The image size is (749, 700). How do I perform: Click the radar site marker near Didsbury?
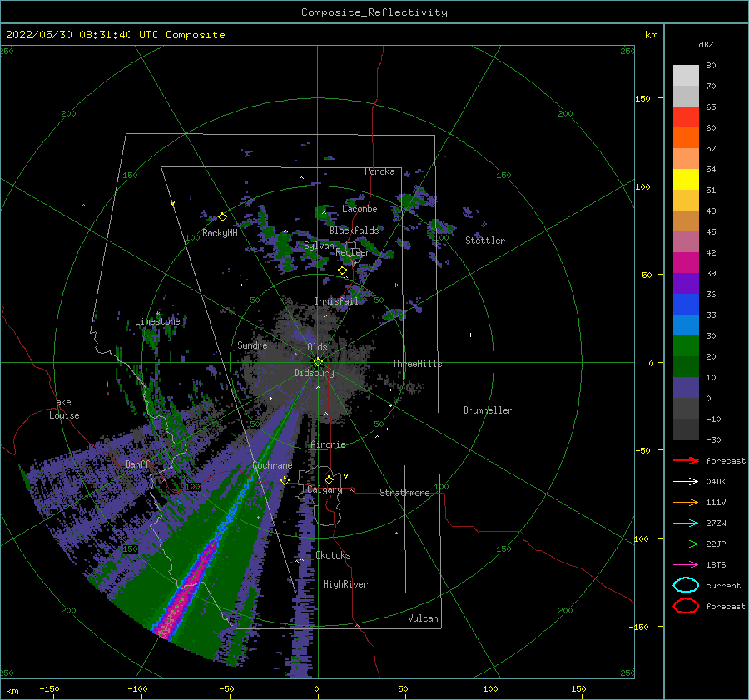(318, 362)
